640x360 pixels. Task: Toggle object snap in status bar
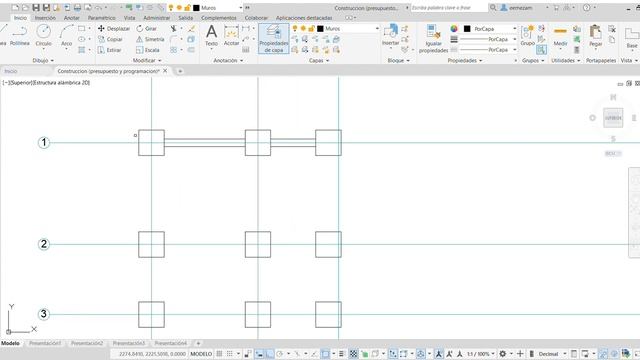(325, 353)
